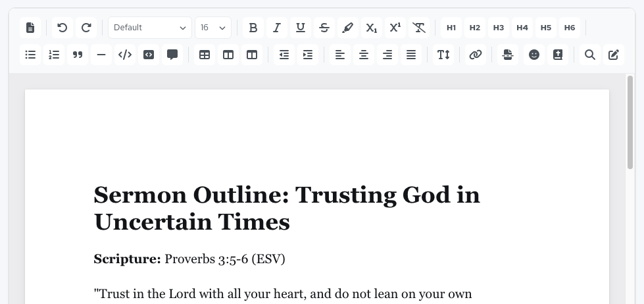Insert a numbered list
Viewport: 644px width, 304px height.
point(54,55)
